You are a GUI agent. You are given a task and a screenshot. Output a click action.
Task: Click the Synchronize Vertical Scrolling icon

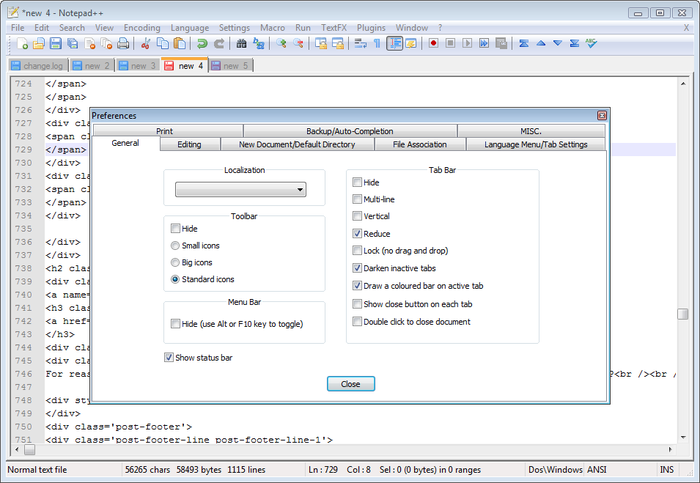click(x=321, y=44)
